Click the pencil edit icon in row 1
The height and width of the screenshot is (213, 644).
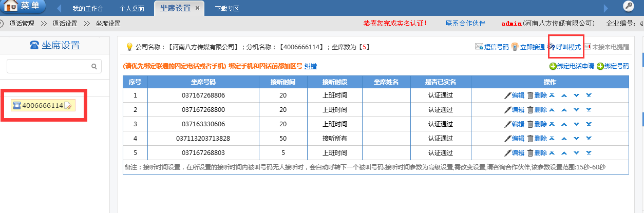[507, 95]
